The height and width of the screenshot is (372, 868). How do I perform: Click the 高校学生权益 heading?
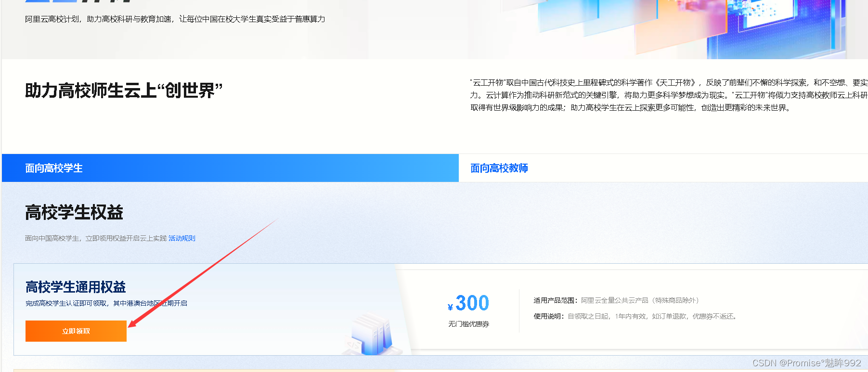point(74,212)
